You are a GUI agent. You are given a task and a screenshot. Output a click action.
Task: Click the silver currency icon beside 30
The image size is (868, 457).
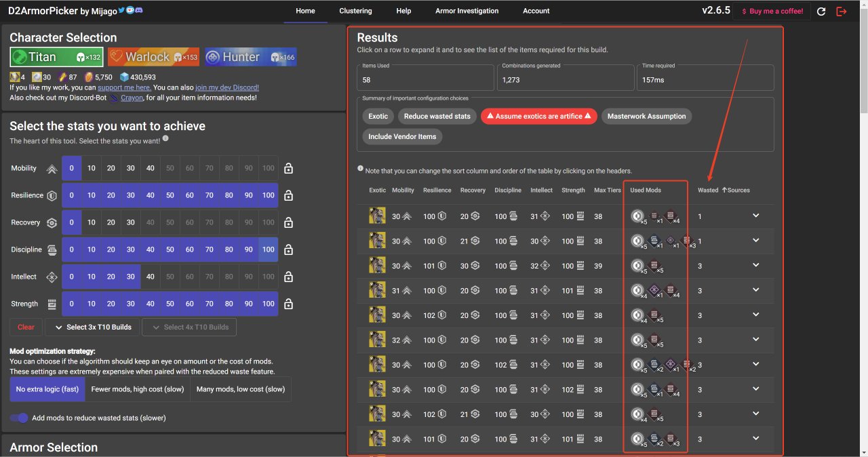37,77
